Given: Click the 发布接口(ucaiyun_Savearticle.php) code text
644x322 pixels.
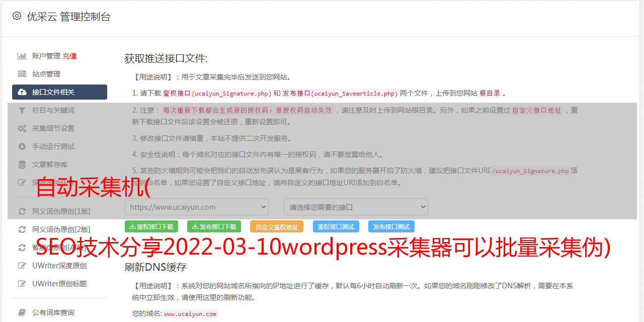Looking at the screenshot, I should [341, 94].
